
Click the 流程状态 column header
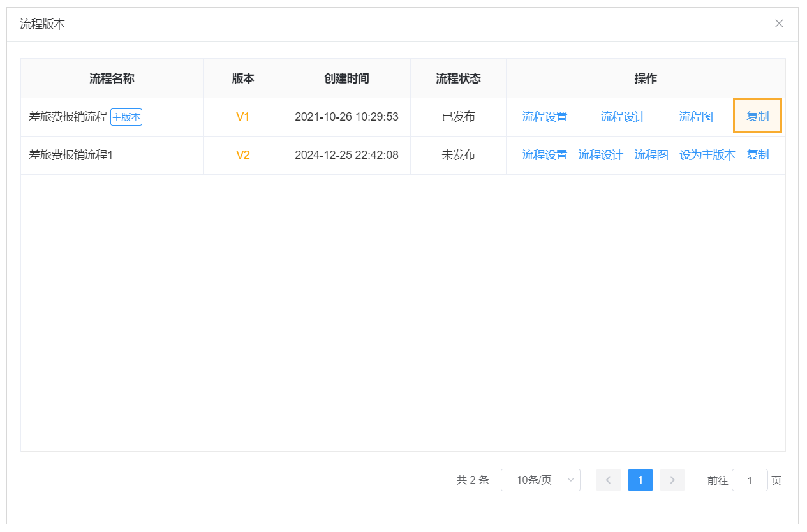pos(458,78)
